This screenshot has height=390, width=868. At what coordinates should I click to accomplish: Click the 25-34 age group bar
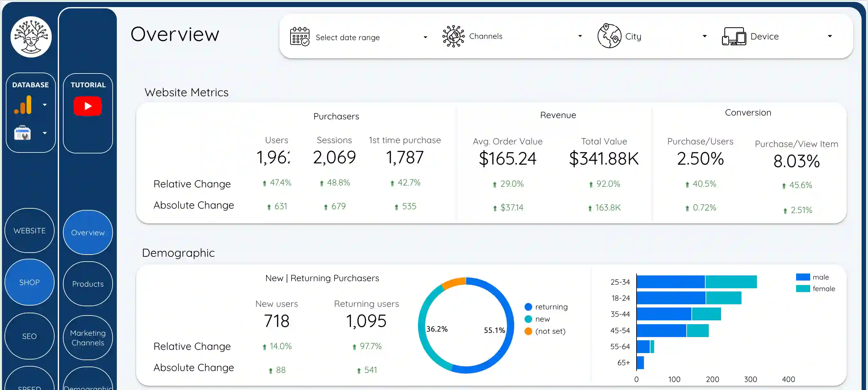[x=697, y=282]
